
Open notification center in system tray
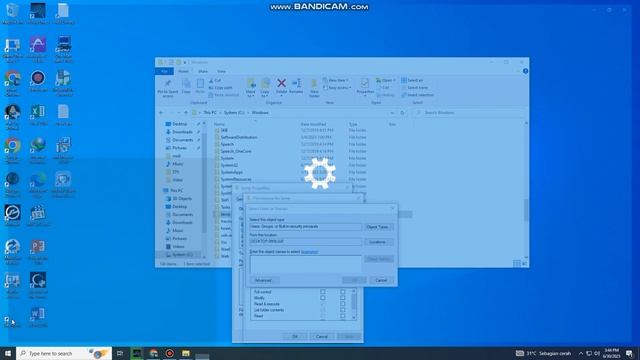tap(629, 353)
